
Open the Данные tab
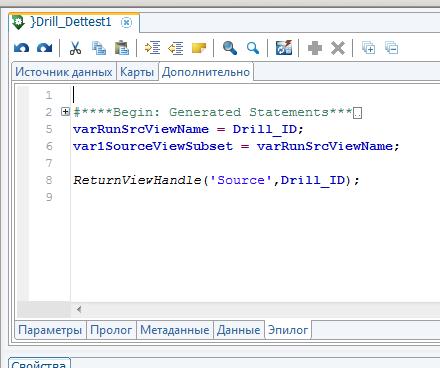(239, 330)
